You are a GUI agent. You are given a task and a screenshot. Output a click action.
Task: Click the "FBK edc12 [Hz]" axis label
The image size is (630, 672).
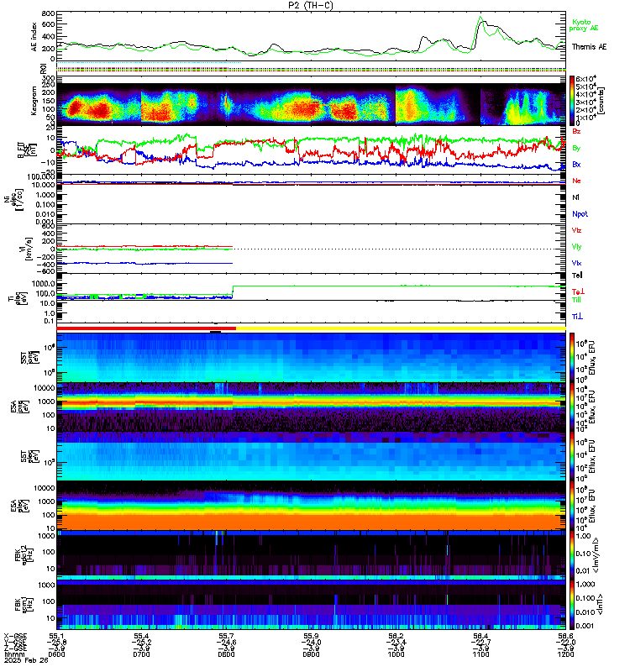[23, 555]
